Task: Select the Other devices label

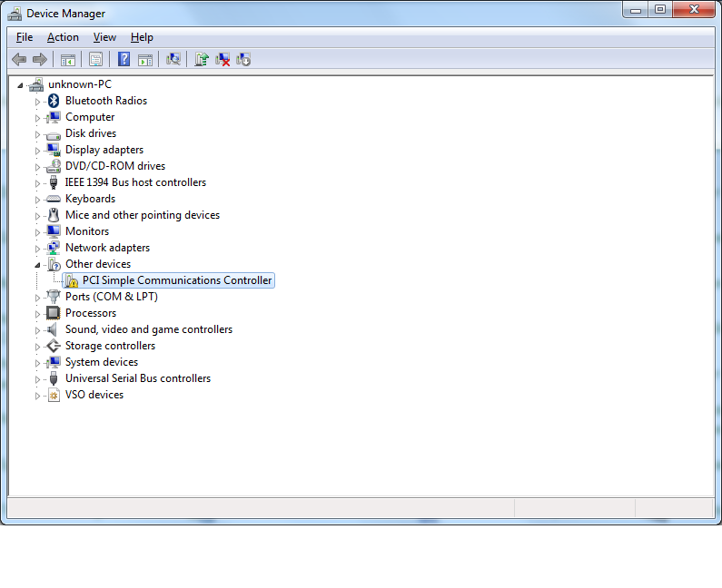Action: [98, 264]
